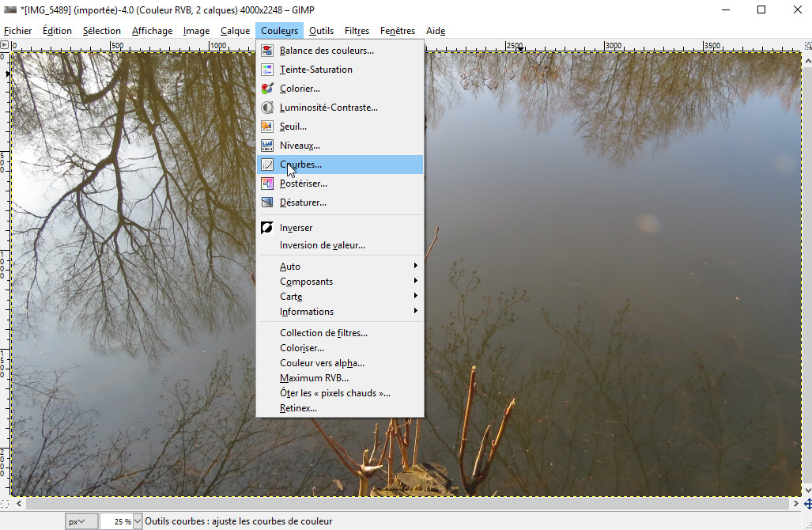Choose Maximum RVB...
This screenshot has height=530, width=812.
(x=340, y=378)
